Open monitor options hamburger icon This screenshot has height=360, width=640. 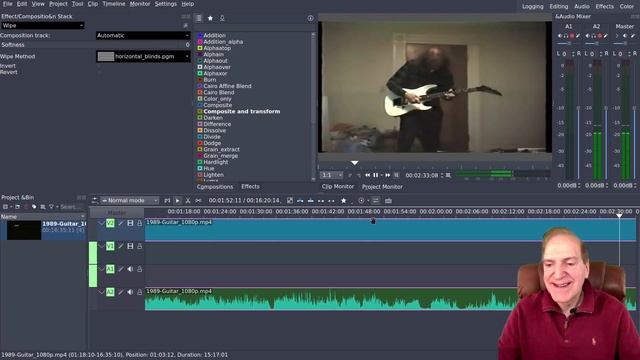[x=448, y=175]
